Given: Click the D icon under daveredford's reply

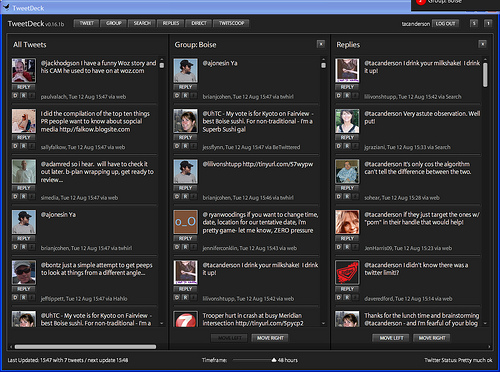Looking at the screenshot, I should point(339,297).
